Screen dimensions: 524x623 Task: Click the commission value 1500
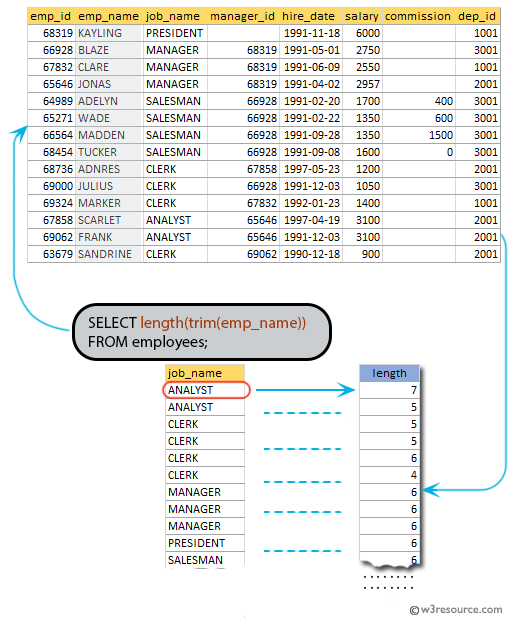click(x=418, y=135)
